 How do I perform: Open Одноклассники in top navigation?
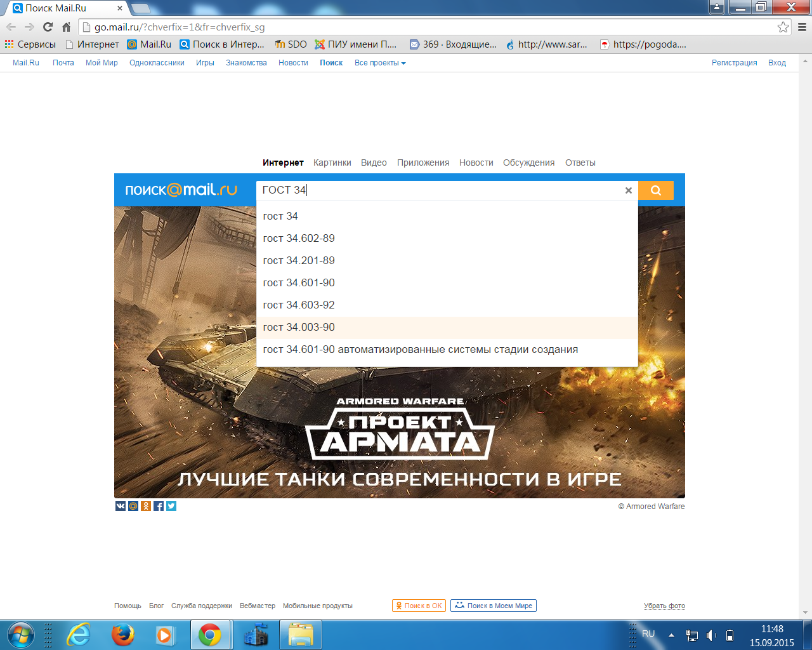pos(157,63)
